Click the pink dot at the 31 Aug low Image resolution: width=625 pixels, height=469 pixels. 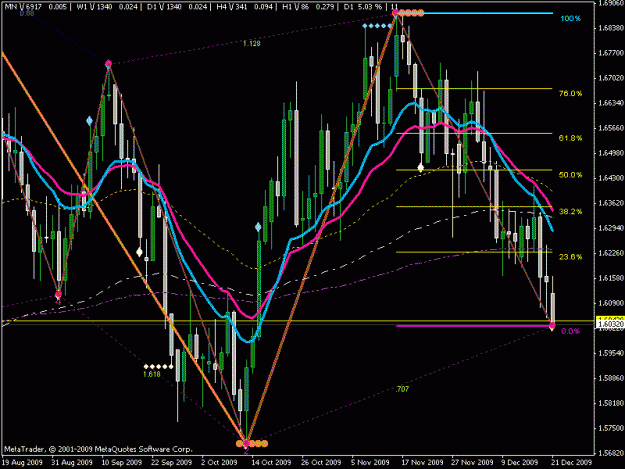point(58,295)
